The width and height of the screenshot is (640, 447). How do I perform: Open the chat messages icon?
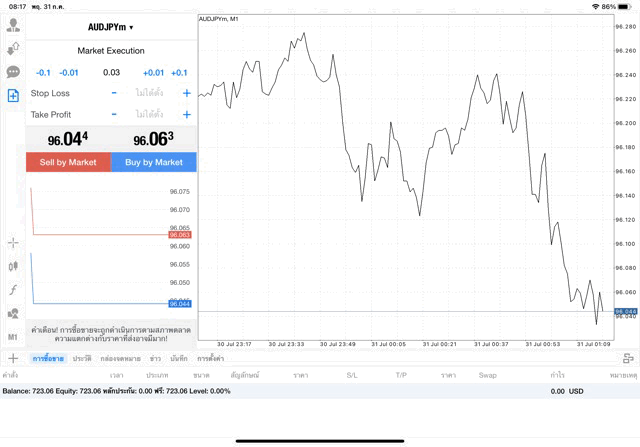[x=13, y=72]
